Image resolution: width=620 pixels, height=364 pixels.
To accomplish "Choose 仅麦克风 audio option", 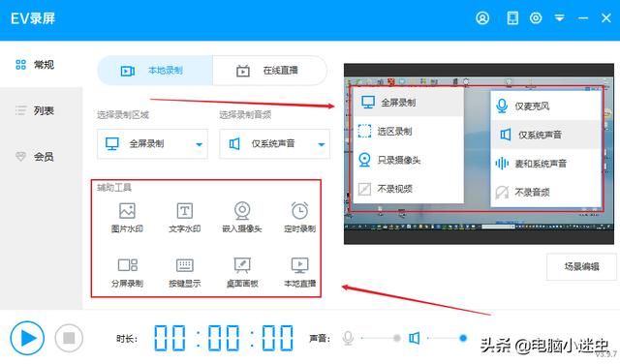I will pyautogui.click(x=545, y=106).
